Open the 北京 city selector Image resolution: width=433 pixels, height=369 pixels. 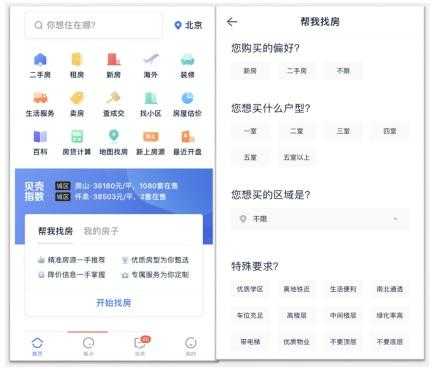[188, 25]
